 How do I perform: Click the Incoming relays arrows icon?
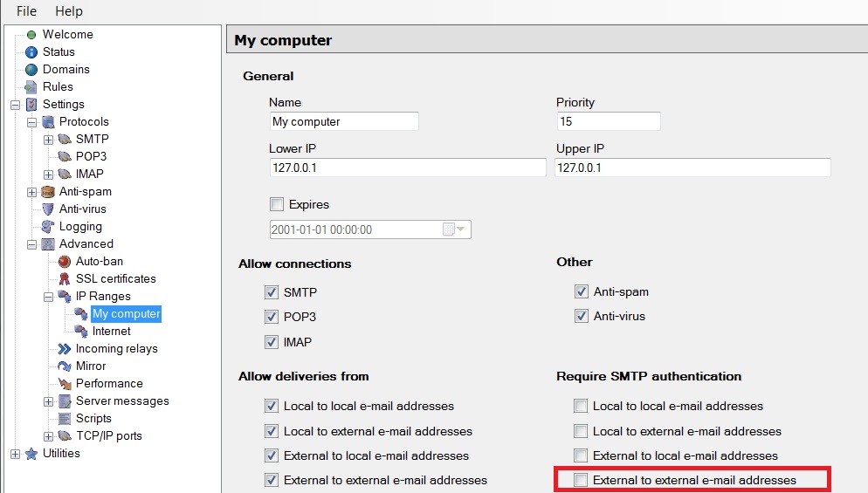coord(65,349)
